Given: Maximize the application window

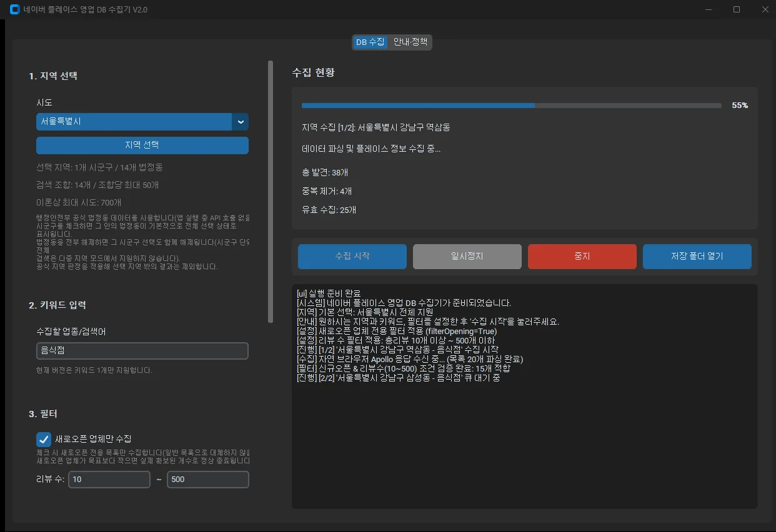Looking at the screenshot, I should (x=737, y=9).
